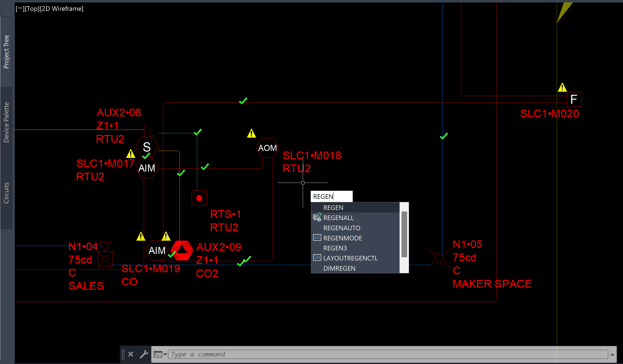
Task: Select the LAYOUTREGENCTL suggestion
Action: [355, 258]
